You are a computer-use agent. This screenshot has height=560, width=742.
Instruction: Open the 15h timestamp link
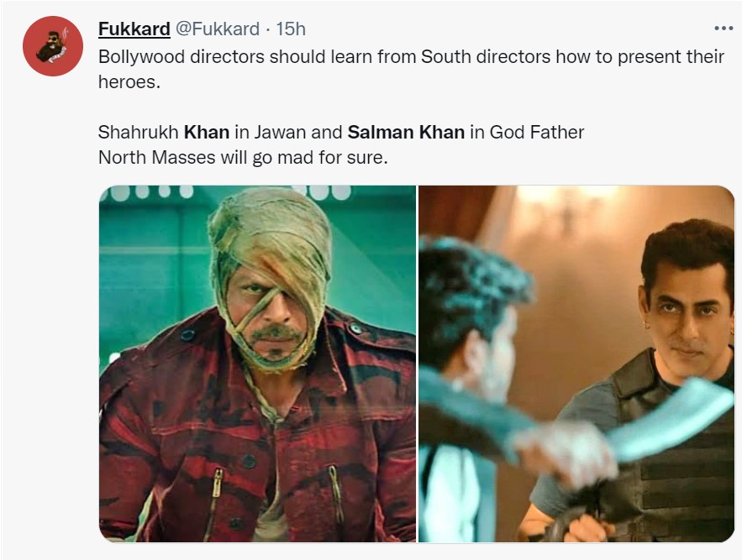pos(291,29)
